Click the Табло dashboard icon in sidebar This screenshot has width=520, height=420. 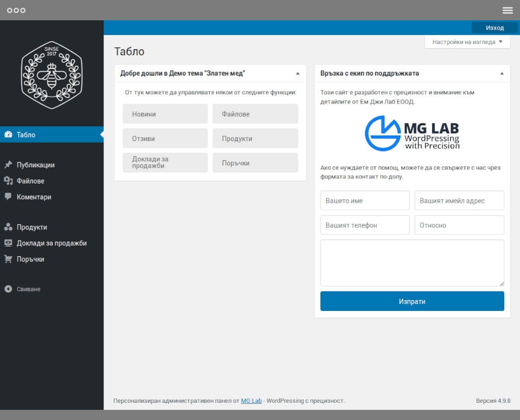pyautogui.click(x=8, y=134)
